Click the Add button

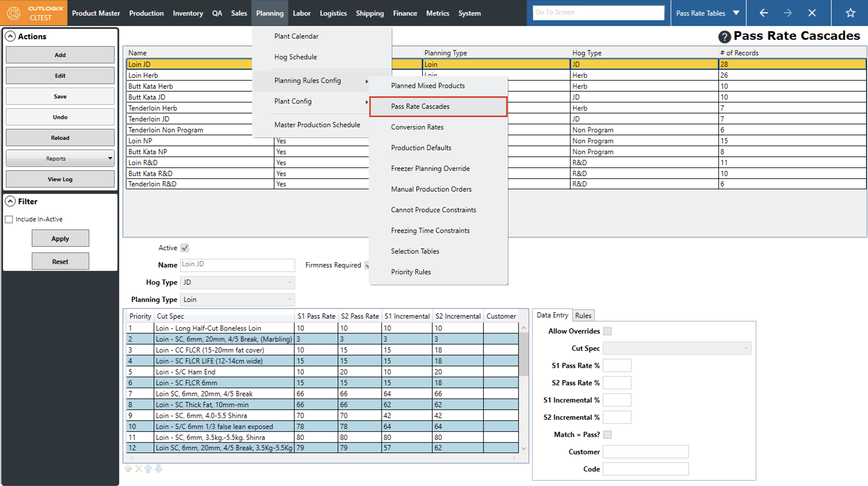(60, 55)
